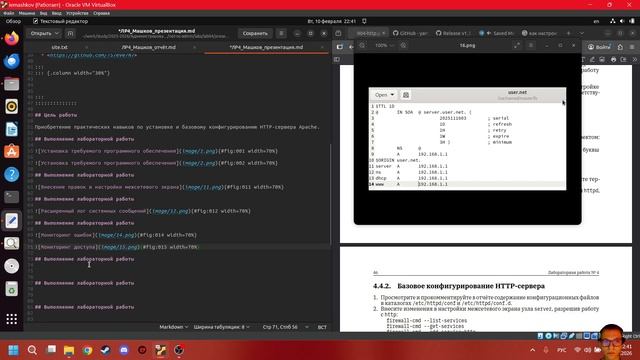Viewport: 640px width, 360px height.
Task: Open Steam from the Windows taskbar
Action: tap(105, 350)
